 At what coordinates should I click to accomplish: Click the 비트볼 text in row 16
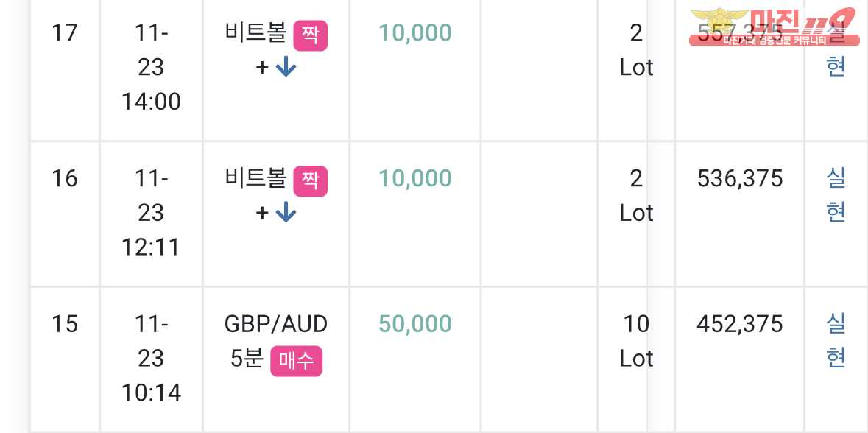point(255,178)
